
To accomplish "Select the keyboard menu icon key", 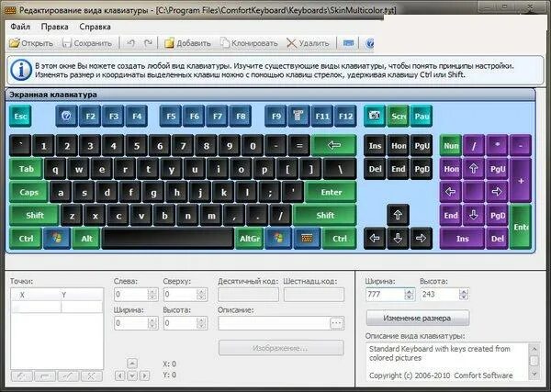I will [307, 238].
